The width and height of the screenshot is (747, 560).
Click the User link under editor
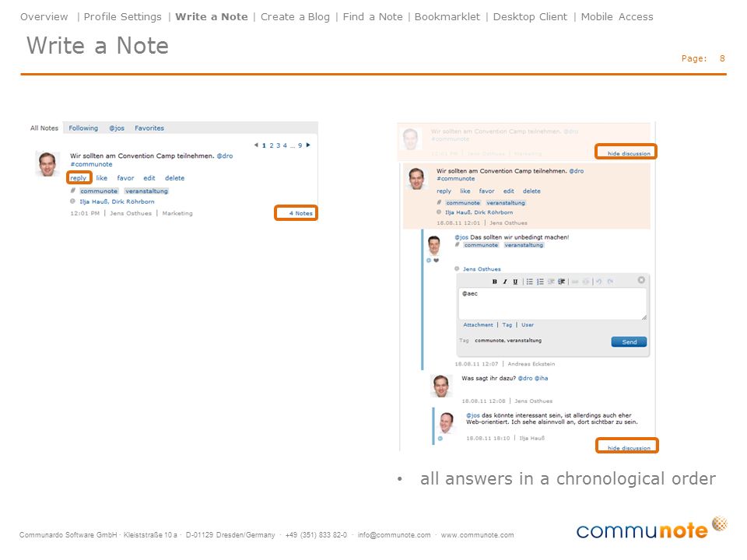528,325
